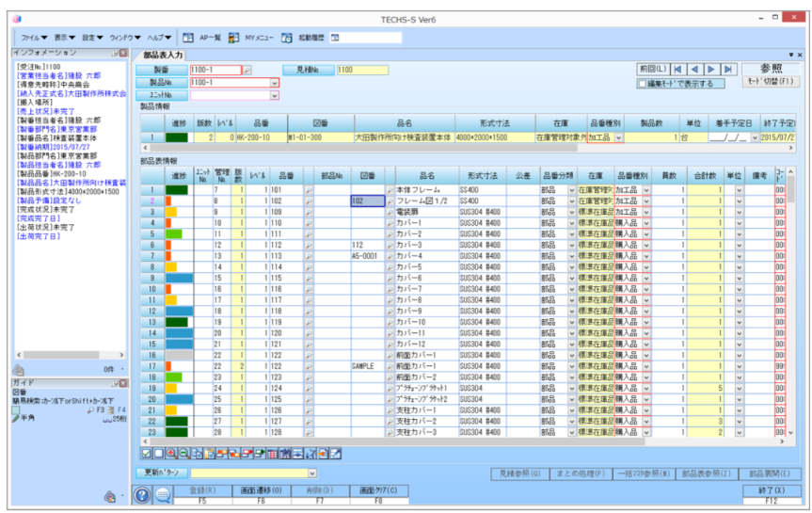This screenshot has height=513, width=812.
Task: Jump to last record navigation arrow
Action: point(728,70)
